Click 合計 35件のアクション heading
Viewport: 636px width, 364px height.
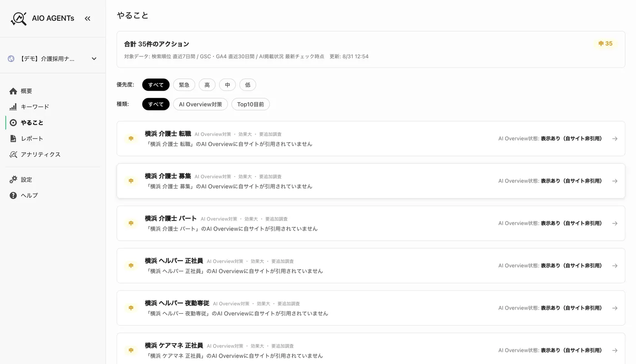tap(157, 44)
